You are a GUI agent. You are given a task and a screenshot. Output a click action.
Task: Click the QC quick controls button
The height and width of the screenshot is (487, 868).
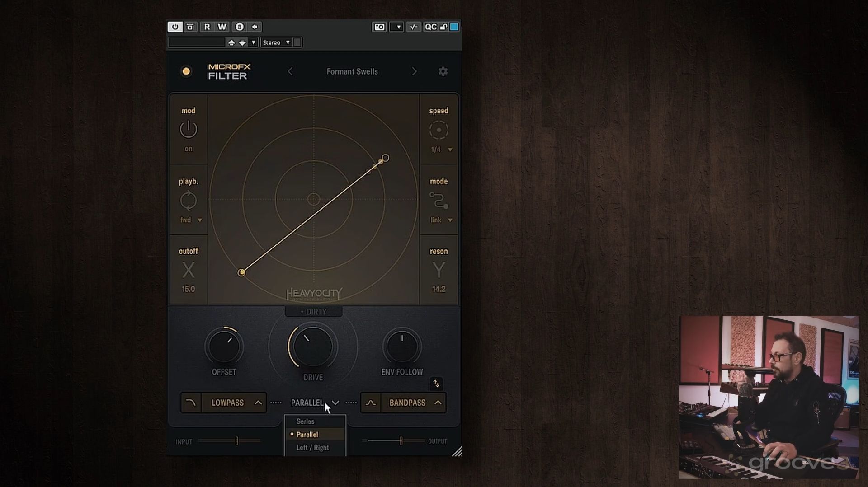tap(430, 27)
